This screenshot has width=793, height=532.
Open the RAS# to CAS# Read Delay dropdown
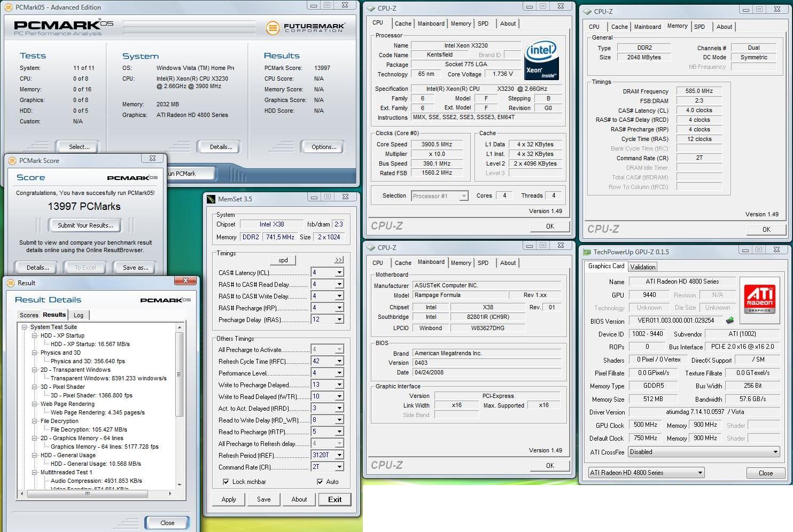tap(339, 284)
